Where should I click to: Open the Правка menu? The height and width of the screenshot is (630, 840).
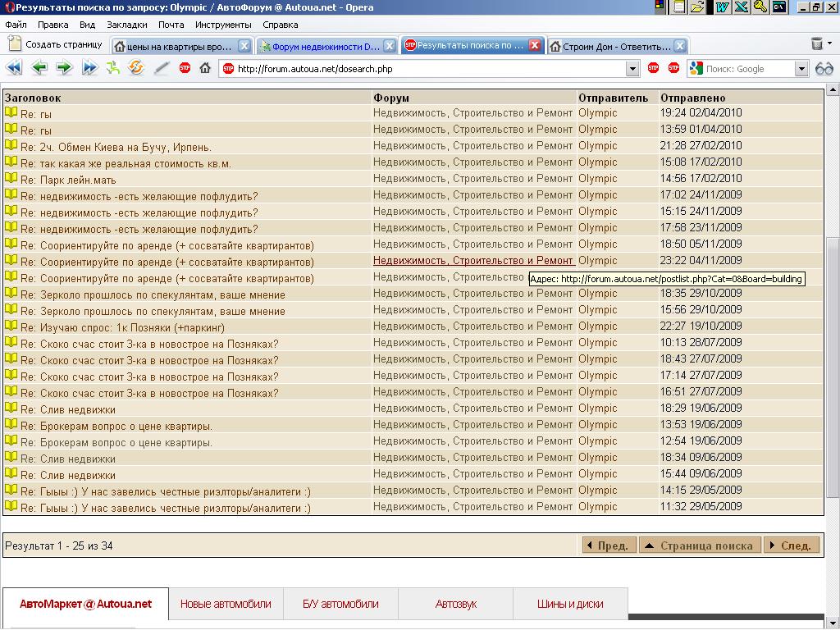click(x=53, y=25)
